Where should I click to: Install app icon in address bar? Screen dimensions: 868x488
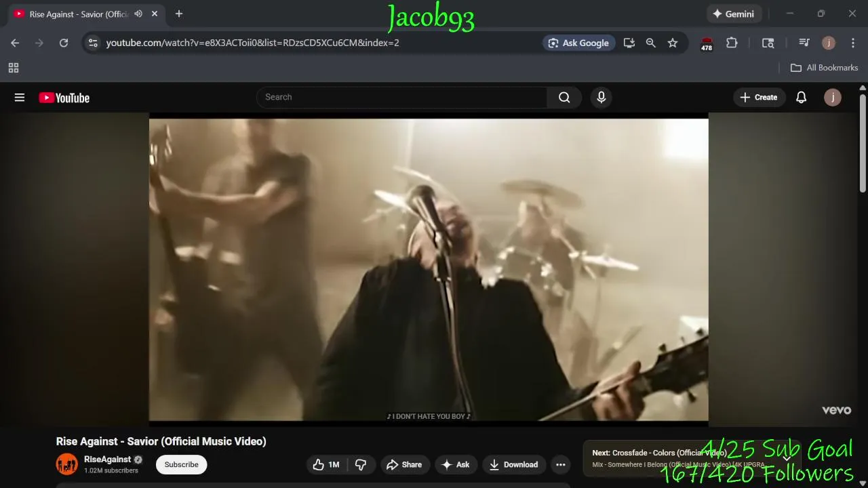[629, 43]
